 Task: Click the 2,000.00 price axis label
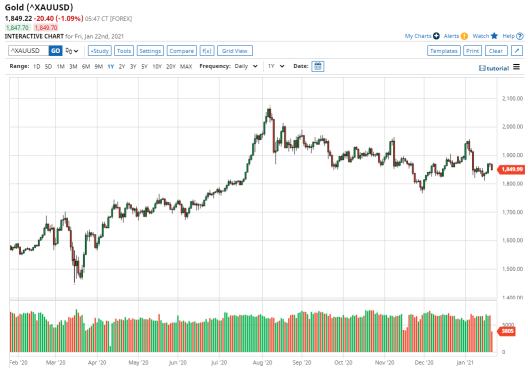point(513,127)
